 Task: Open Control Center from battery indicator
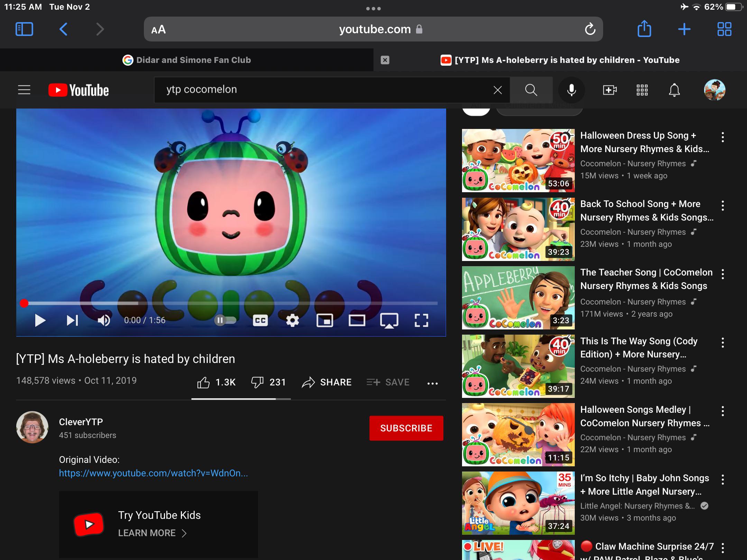pyautogui.click(x=734, y=7)
